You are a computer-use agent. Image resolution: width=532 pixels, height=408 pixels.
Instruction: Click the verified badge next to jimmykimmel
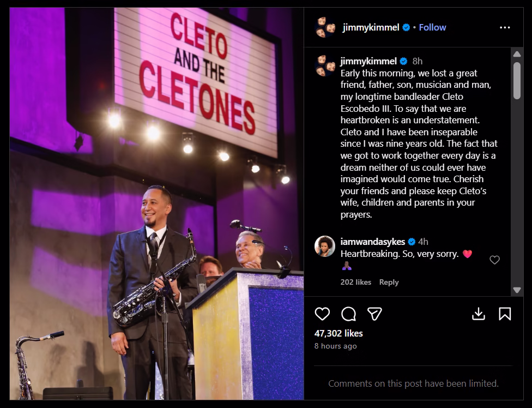coord(405,27)
